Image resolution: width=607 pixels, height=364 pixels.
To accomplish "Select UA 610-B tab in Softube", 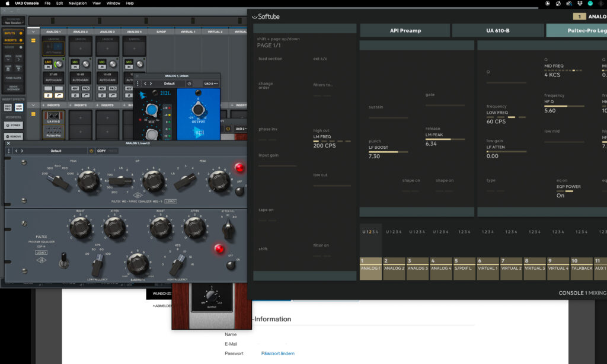I will click(x=498, y=31).
